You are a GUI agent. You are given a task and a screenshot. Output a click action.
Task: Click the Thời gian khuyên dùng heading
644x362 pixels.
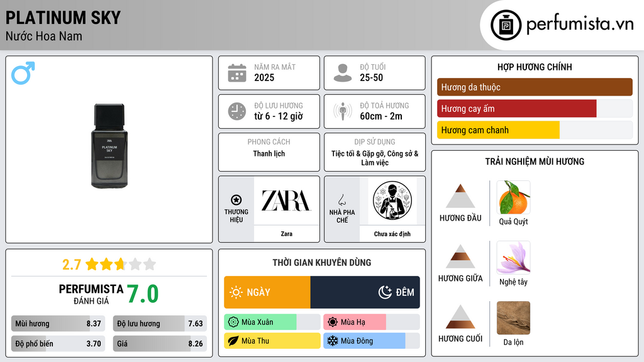pyautogui.click(x=321, y=262)
